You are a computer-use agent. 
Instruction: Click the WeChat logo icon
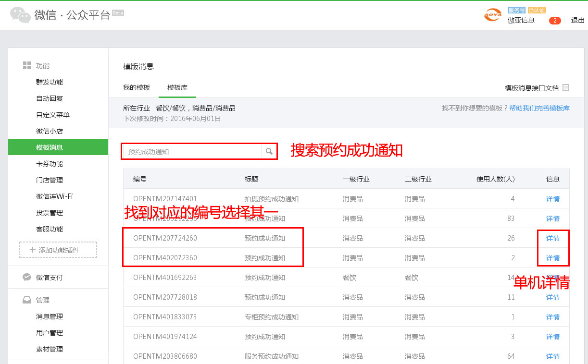[20, 15]
